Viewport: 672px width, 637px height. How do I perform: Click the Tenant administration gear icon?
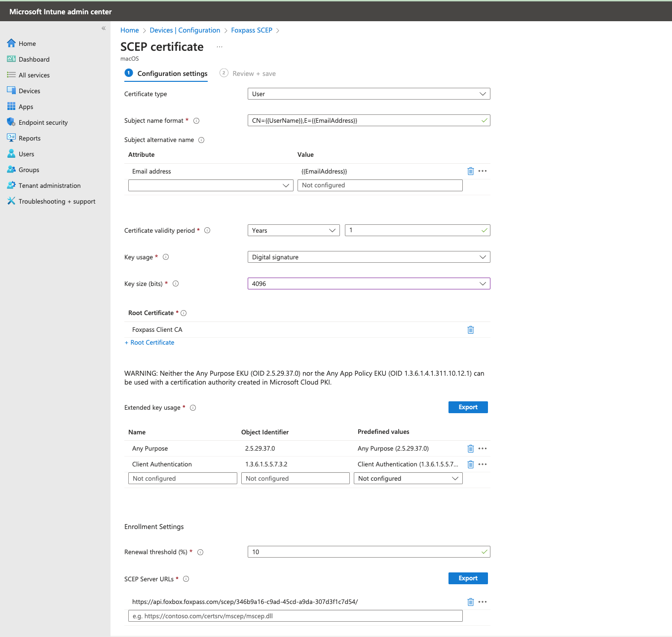11,185
